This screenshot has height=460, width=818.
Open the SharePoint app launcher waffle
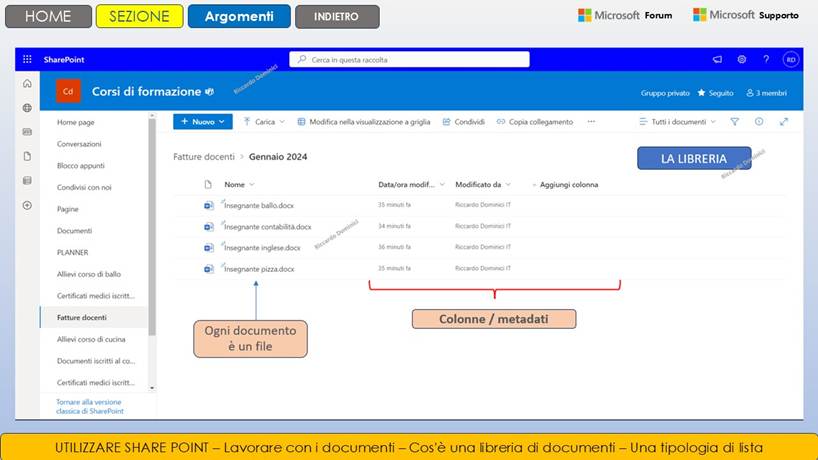[x=27, y=59]
